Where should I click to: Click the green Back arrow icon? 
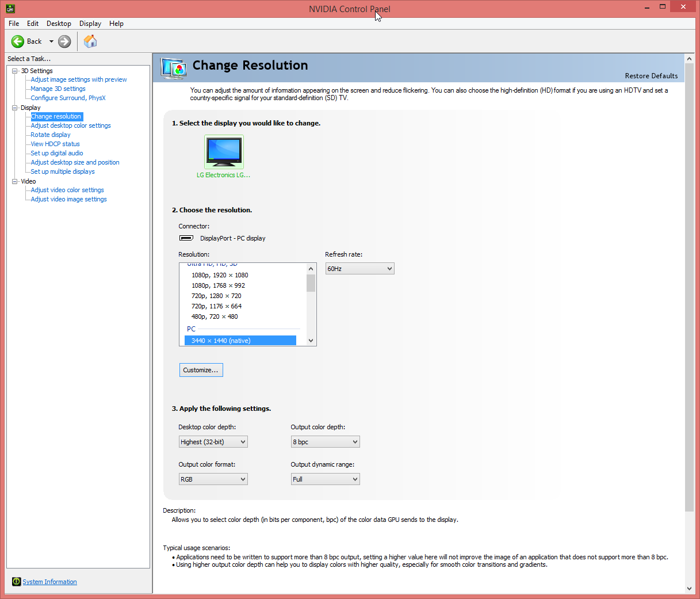coord(18,41)
